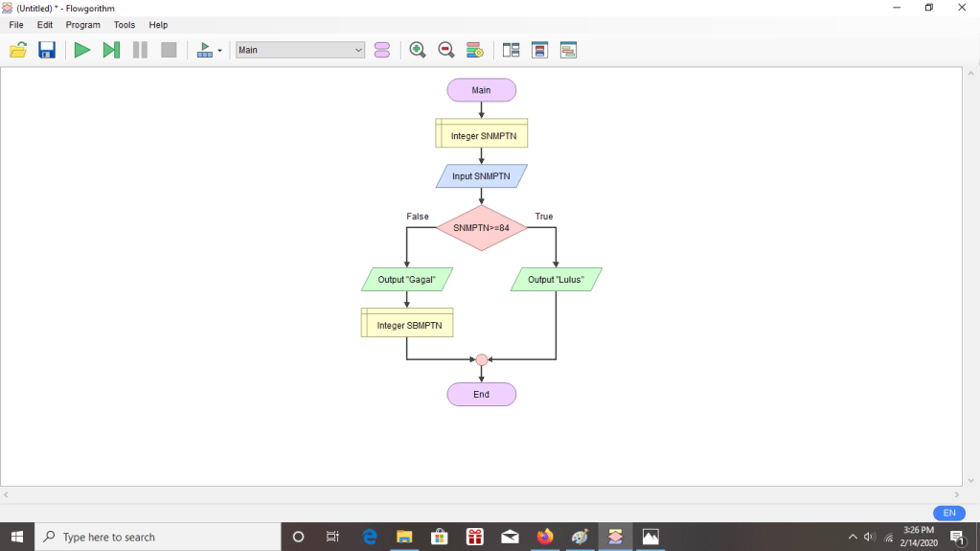The width and height of the screenshot is (980, 551).
Task: Click the Input SNMPTN parallelogram
Action: tap(481, 176)
